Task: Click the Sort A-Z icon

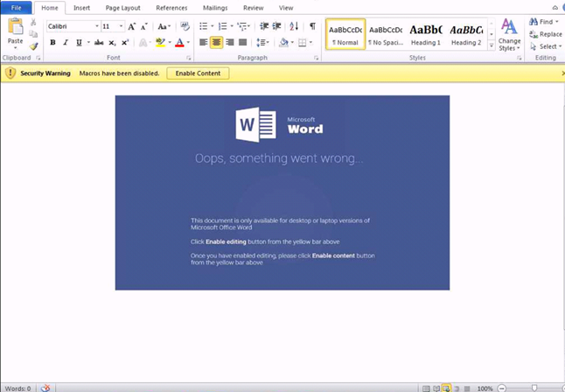Action: [x=294, y=26]
